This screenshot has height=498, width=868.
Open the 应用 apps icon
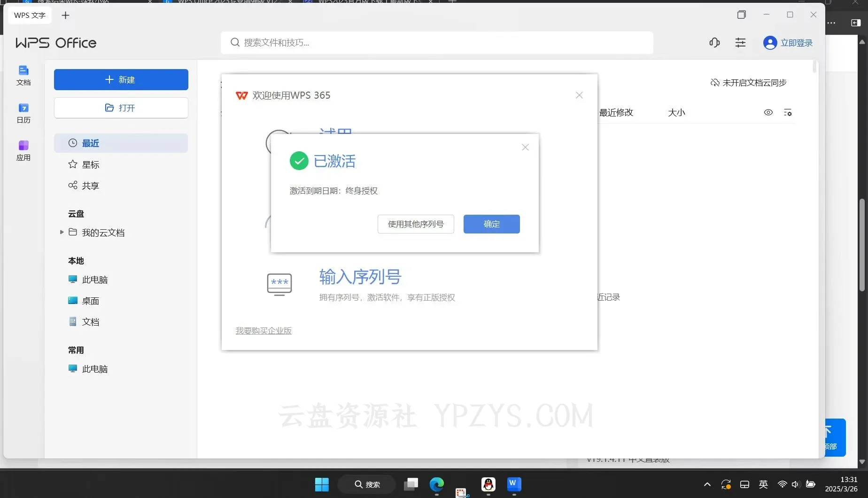point(23,150)
